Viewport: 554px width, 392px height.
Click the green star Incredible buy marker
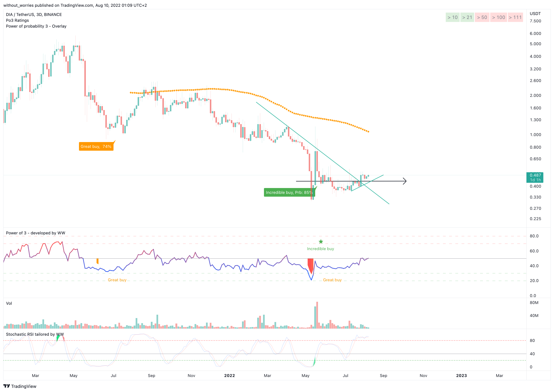coord(321,242)
